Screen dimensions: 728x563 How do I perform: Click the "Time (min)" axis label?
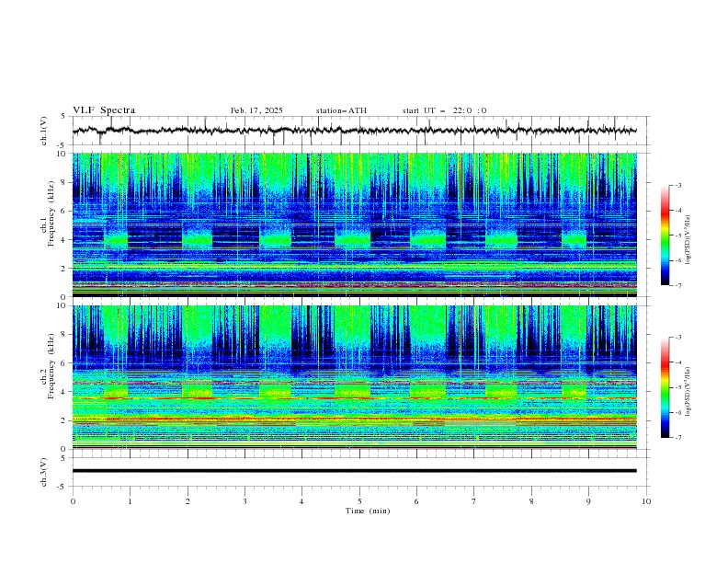click(368, 511)
